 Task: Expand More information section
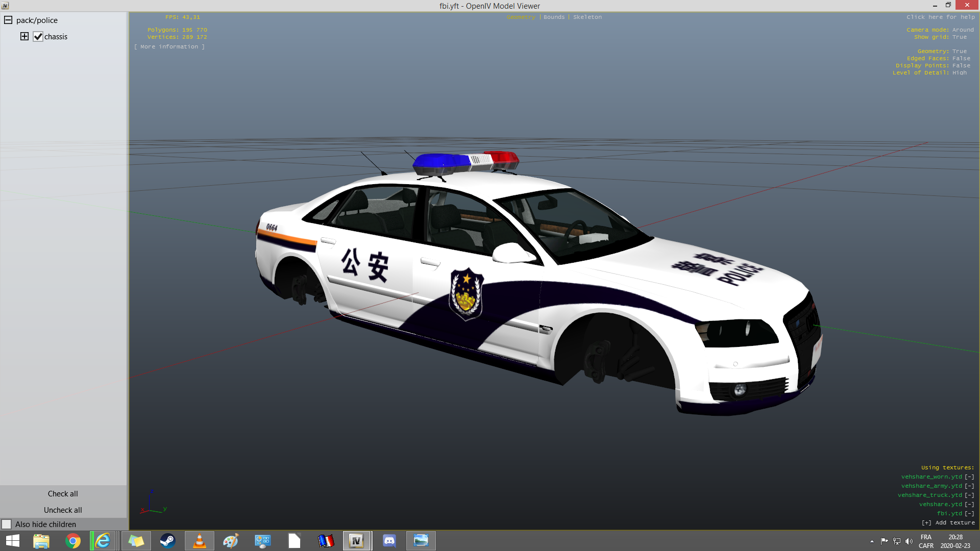169,47
